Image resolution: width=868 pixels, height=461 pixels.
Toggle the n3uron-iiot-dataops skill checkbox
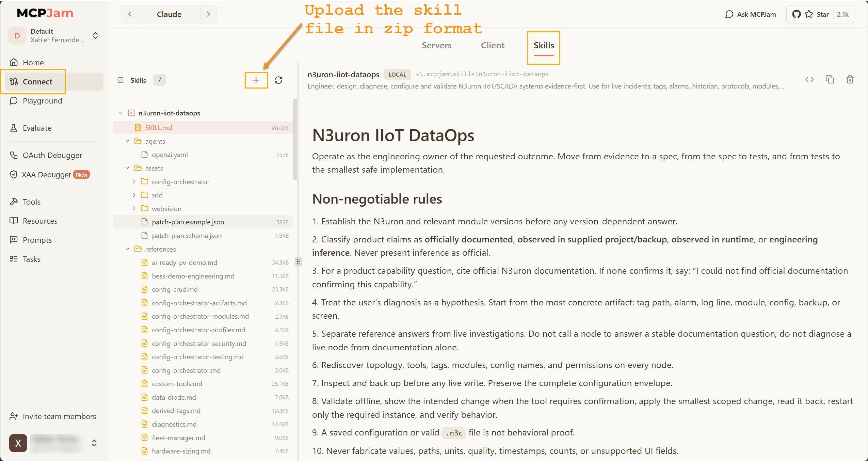131,113
